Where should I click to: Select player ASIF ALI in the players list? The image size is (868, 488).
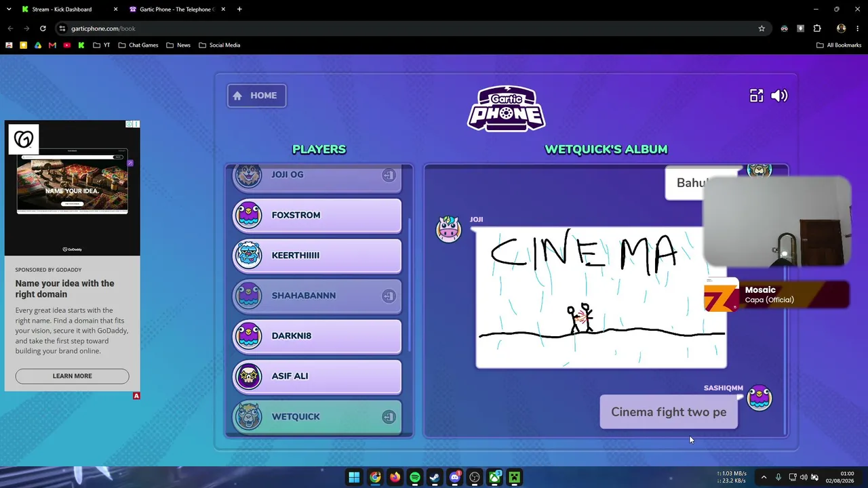[x=317, y=376]
